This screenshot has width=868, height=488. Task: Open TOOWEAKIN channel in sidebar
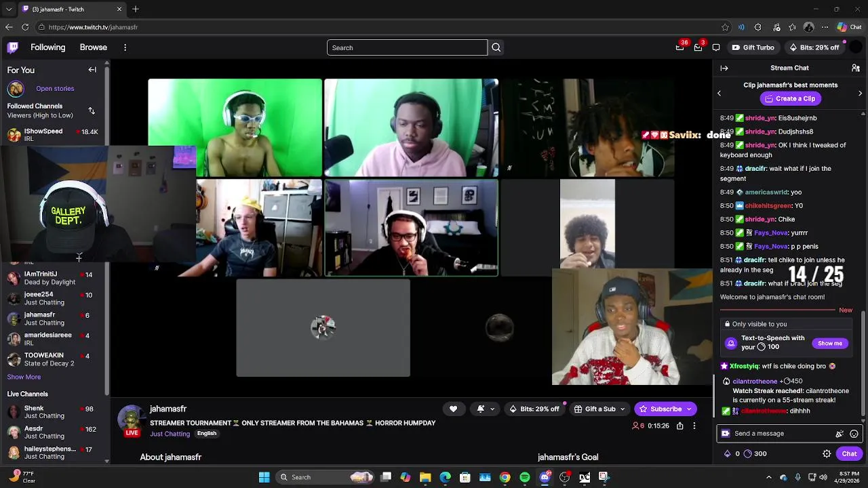pyautogui.click(x=53, y=359)
